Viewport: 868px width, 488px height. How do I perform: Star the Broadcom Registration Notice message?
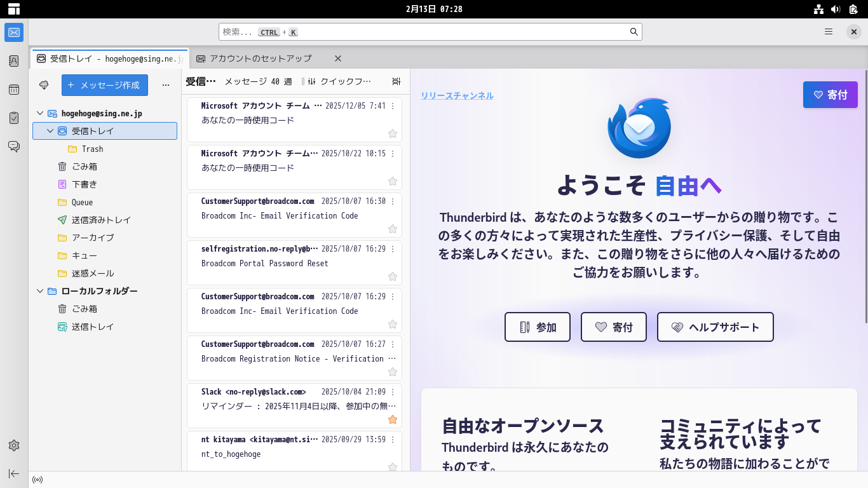[393, 372]
